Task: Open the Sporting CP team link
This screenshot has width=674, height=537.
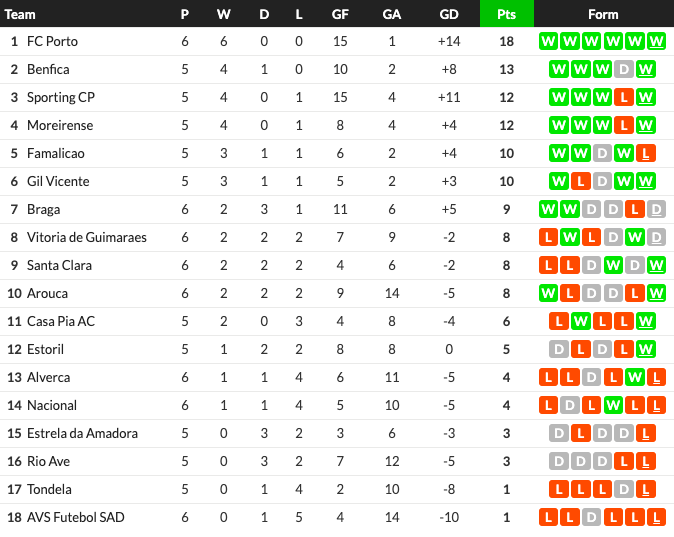Action: [61, 97]
